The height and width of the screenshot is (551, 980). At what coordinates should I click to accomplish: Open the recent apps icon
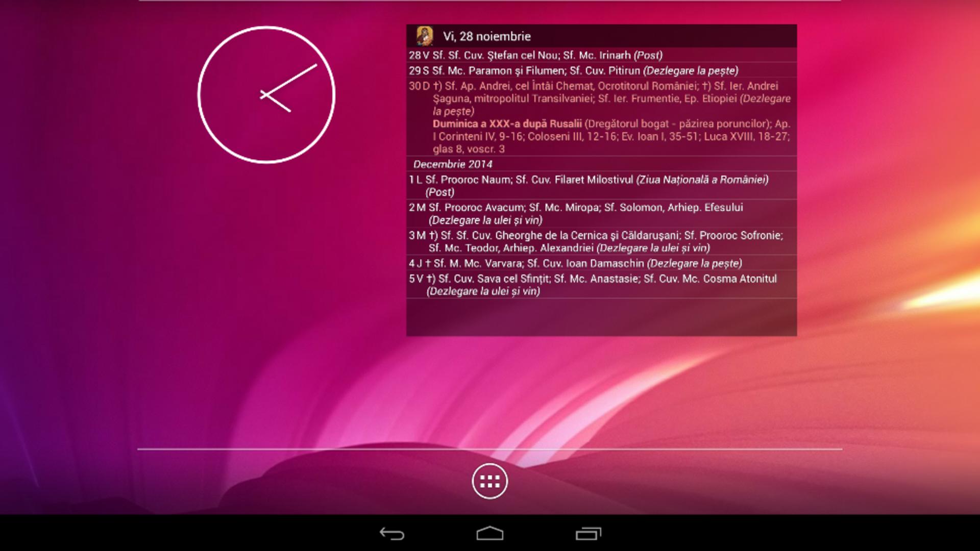(x=588, y=534)
